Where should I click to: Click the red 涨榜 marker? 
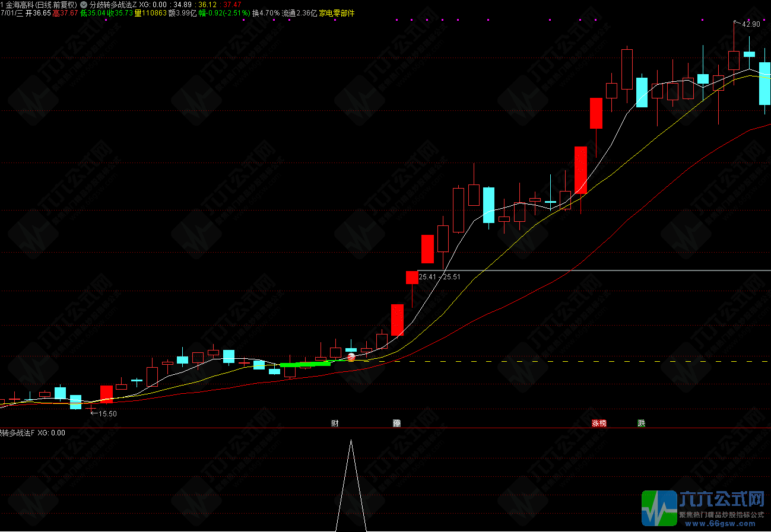pyautogui.click(x=599, y=423)
